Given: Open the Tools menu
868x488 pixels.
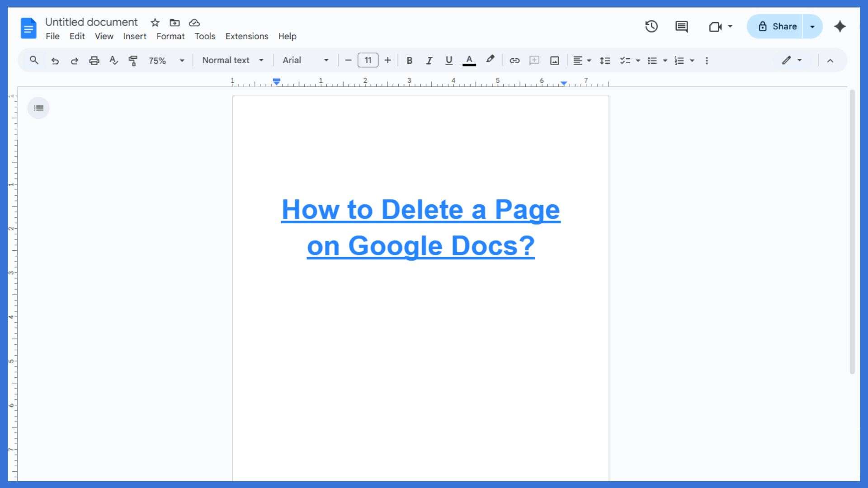Looking at the screenshot, I should coord(205,36).
